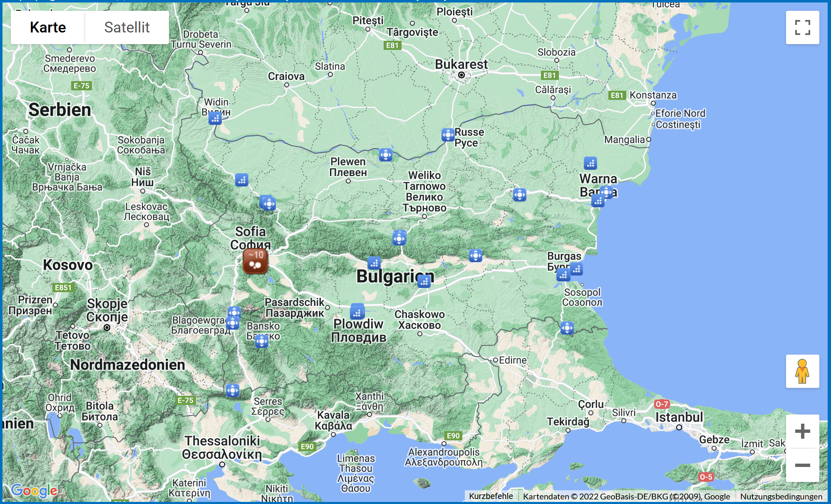Click the Bukarest city label

pos(461,65)
